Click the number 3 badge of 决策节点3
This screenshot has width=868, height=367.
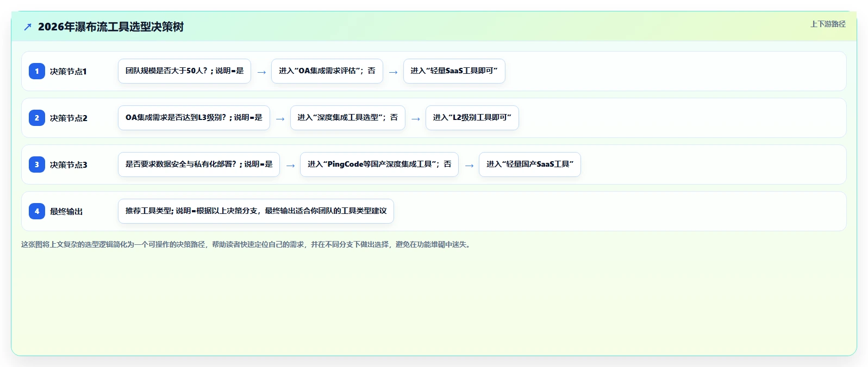click(37, 164)
